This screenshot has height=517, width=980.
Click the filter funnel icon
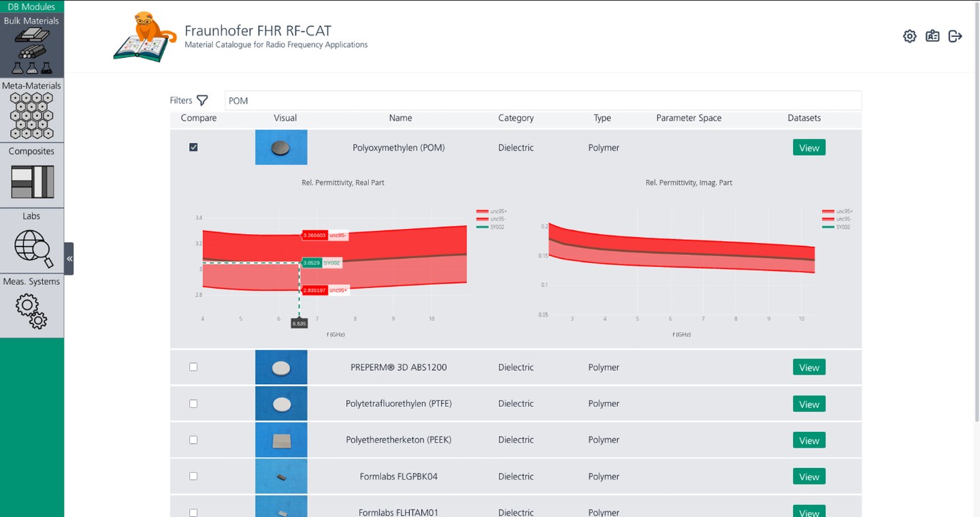(202, 100)
